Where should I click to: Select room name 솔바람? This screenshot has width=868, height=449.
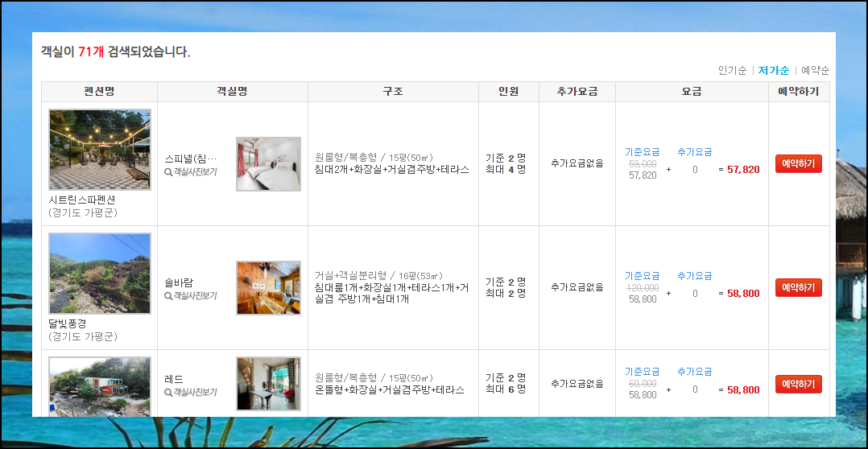(178, 282)
